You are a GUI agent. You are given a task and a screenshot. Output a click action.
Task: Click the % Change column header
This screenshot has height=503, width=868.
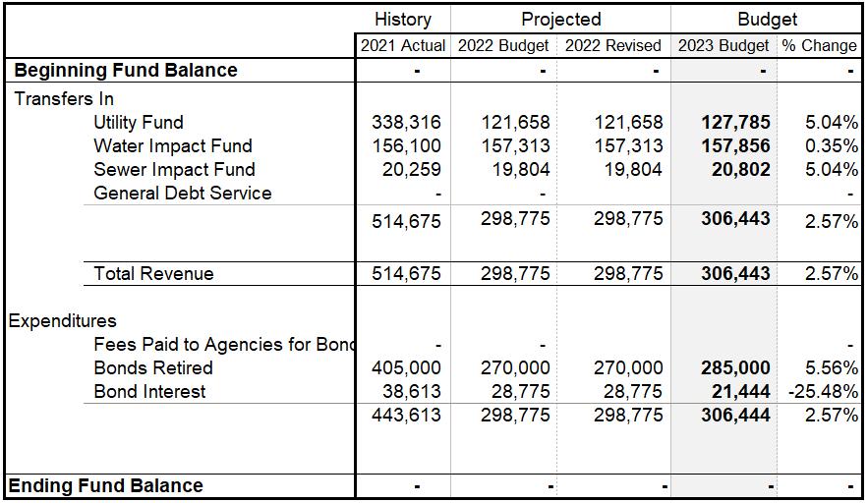tap(819, 46)
